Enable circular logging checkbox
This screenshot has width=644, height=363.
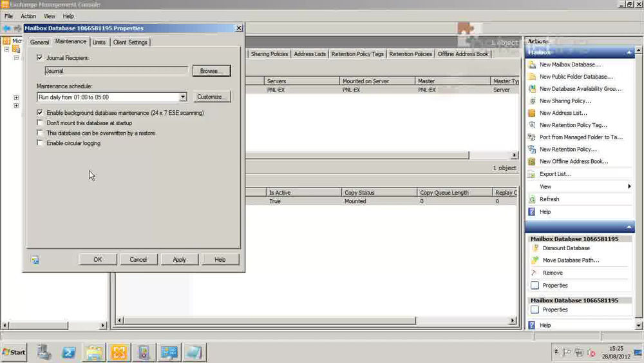(40, 142)
